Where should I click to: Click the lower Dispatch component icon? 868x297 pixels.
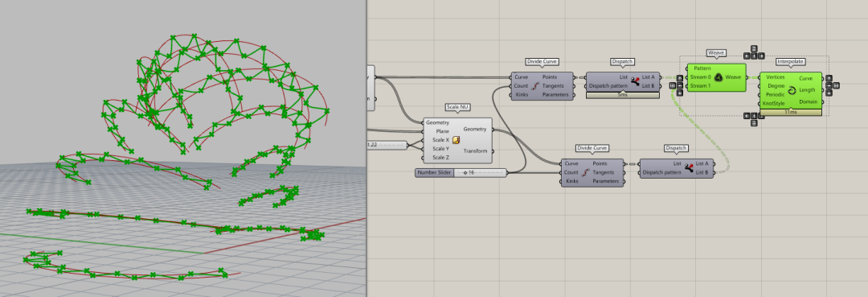(689, 168)
